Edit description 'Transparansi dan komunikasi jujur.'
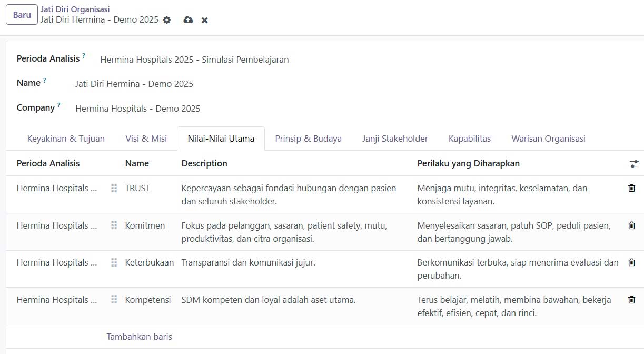This screenshot has width=644, height=354. pos(249,262)
